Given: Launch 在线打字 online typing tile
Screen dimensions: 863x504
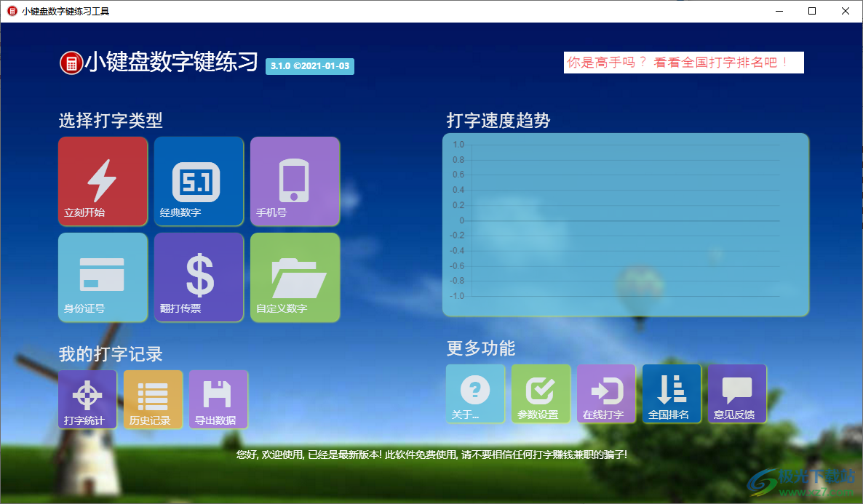Looking at the screenshot, I should pyautogui.click(x=606, y=393).
